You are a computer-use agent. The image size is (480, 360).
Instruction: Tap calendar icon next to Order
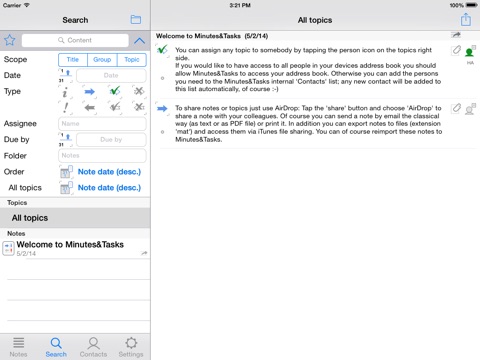click(x=66, y=172)
